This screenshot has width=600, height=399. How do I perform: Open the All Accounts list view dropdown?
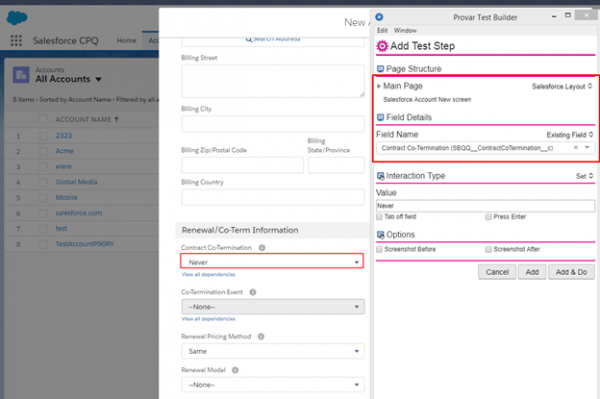pyautogui.click(x=98, y=79)
